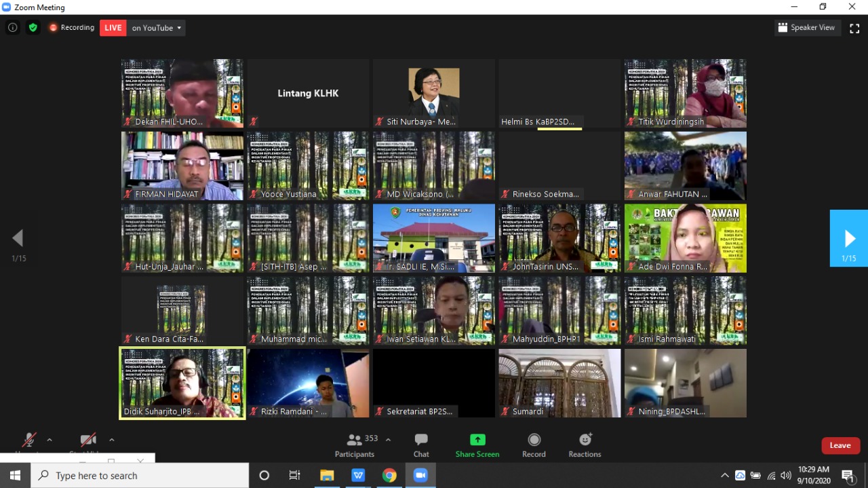The image size is (868, 488).
Task: Click the green encryption shield icon
Action: pos(33,28)
